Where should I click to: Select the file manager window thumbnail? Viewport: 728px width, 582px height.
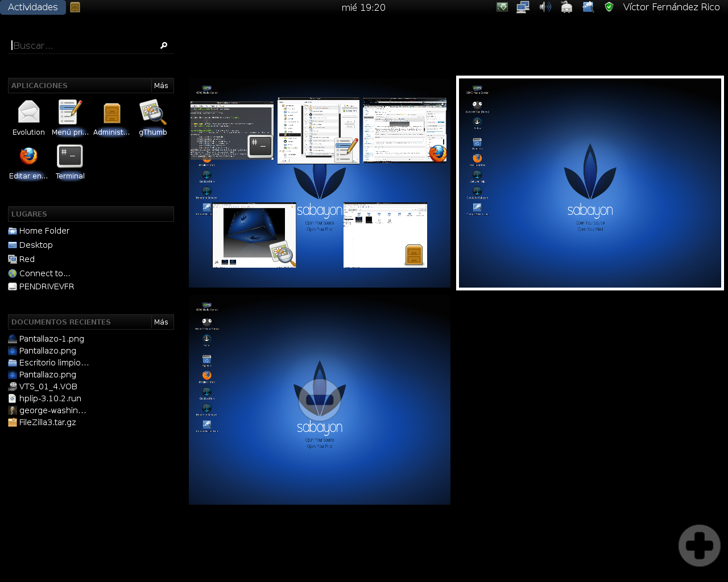coord(385,235)
